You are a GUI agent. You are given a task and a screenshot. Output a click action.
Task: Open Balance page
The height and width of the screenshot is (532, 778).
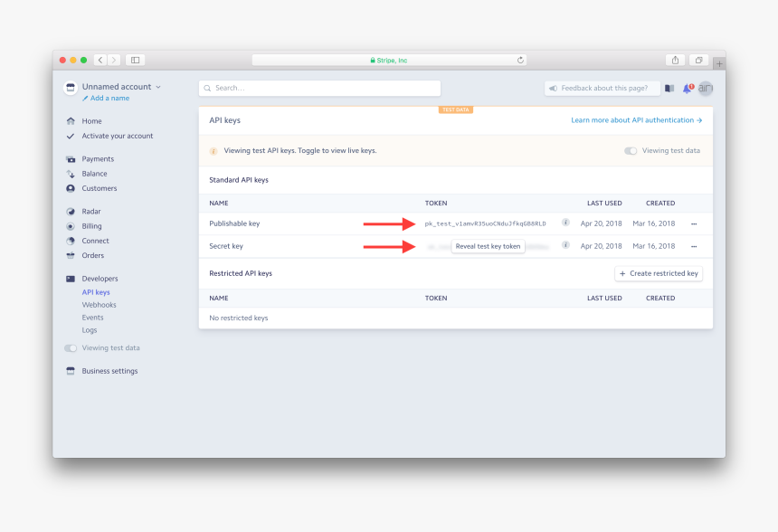[94, 174]
